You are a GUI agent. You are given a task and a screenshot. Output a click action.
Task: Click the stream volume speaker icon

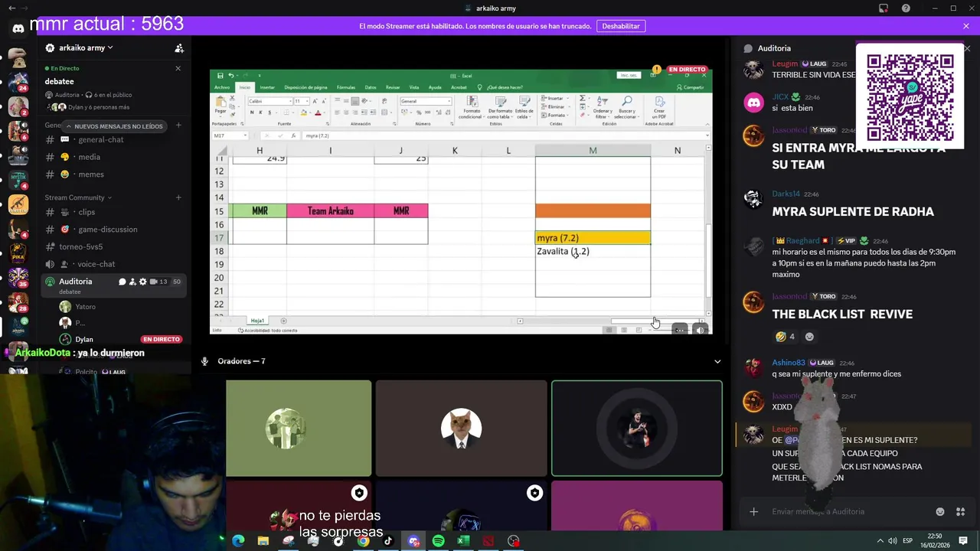click(x=701, y=330)
